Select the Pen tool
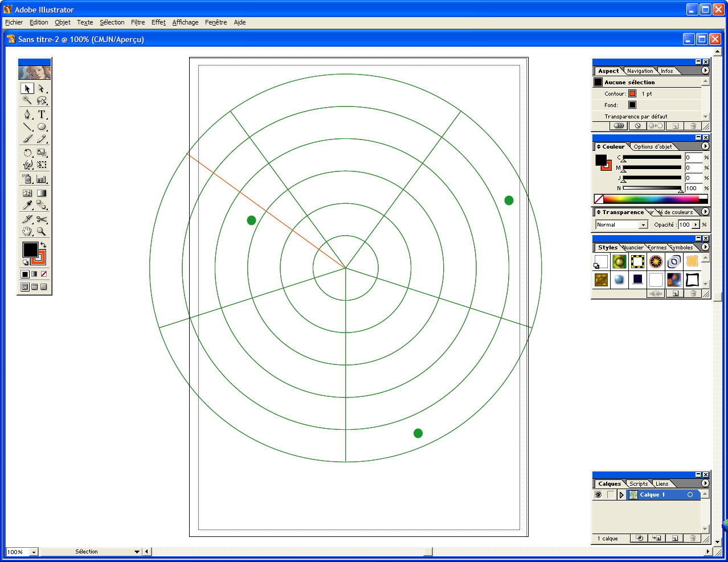Image resolution: width=728 pixels, height=562 pixels. click(x=27, y=114)
